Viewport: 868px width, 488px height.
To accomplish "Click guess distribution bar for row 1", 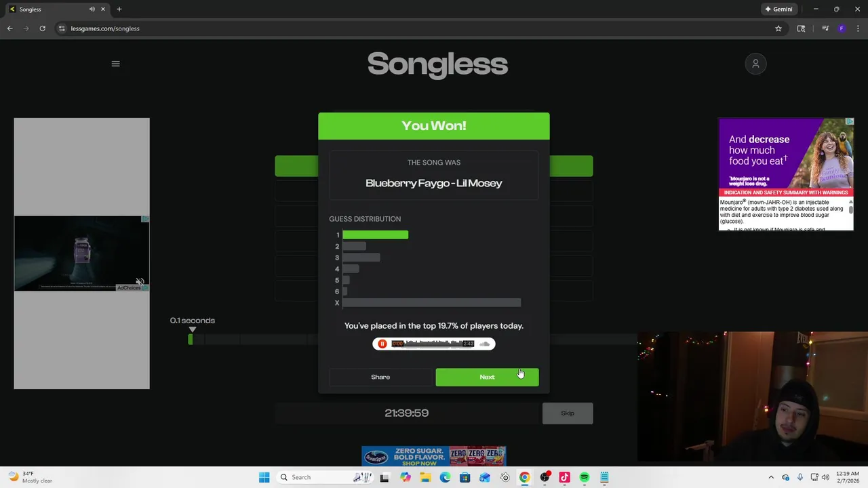I will click(375, 235).
